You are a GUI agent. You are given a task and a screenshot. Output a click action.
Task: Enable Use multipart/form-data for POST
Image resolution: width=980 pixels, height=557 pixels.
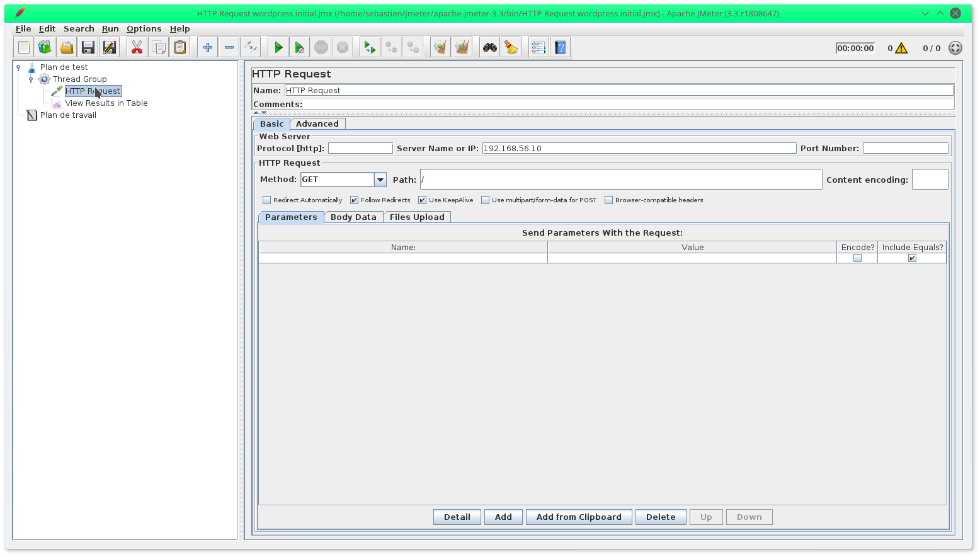click(x=486, y=200)
